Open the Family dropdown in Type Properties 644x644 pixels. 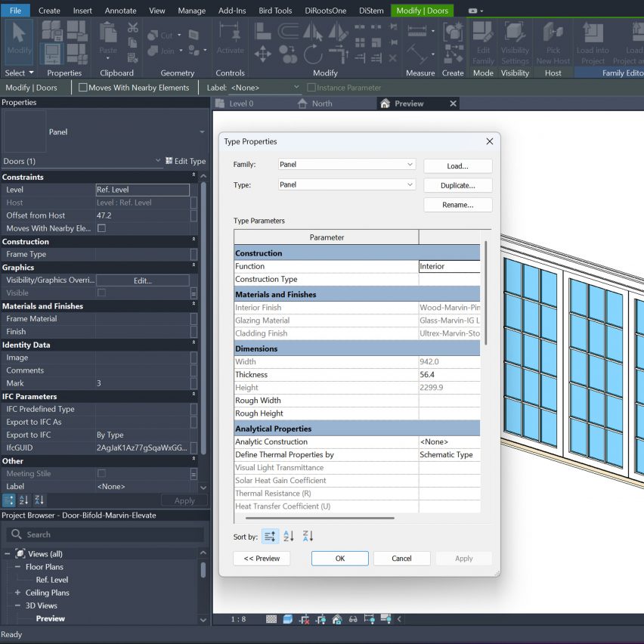(x=347, y=164)
